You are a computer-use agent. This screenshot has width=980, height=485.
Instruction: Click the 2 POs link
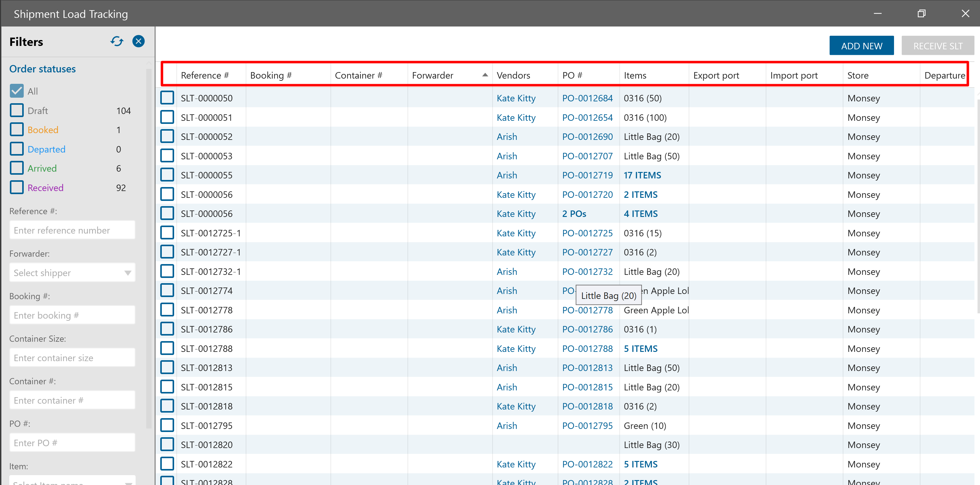click(x=574, y=214)
